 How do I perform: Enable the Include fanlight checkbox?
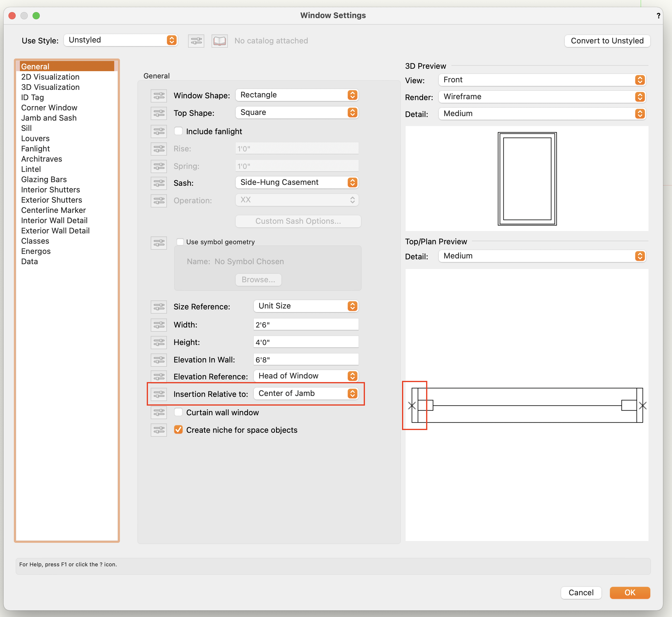[178, 131]
